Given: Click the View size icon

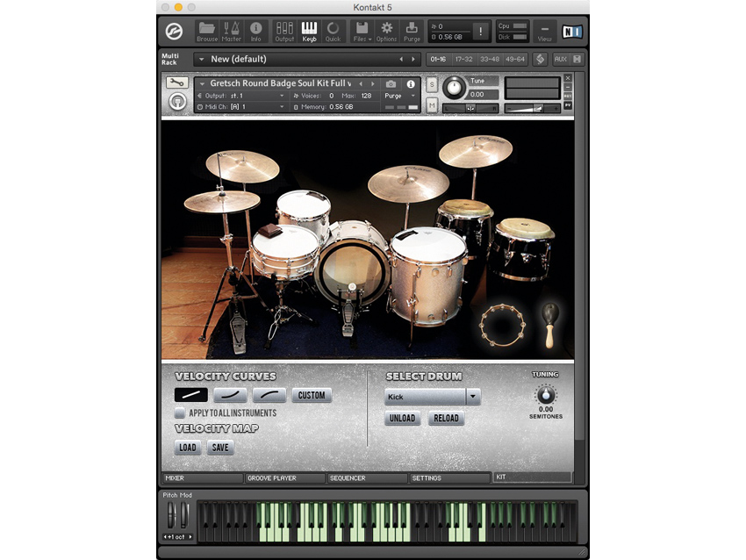Looking at the screenshot, I should (544, 32).
